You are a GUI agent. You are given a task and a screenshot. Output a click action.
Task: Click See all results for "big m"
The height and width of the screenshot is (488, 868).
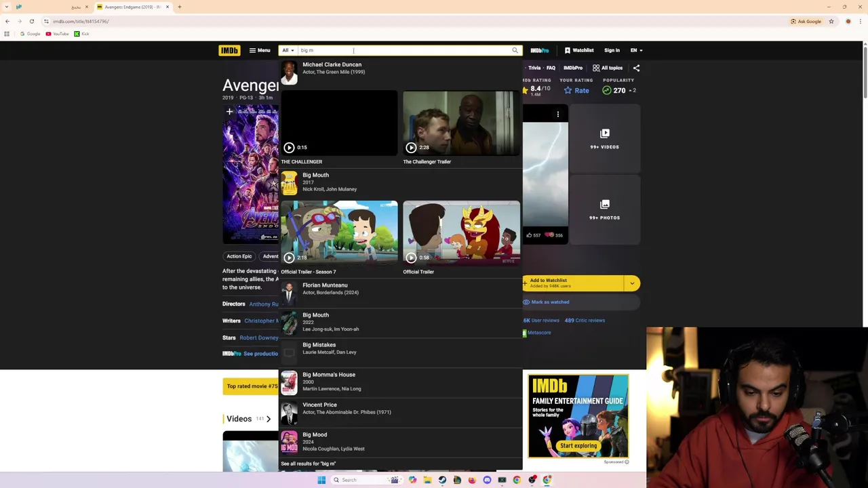pos(309,464)
